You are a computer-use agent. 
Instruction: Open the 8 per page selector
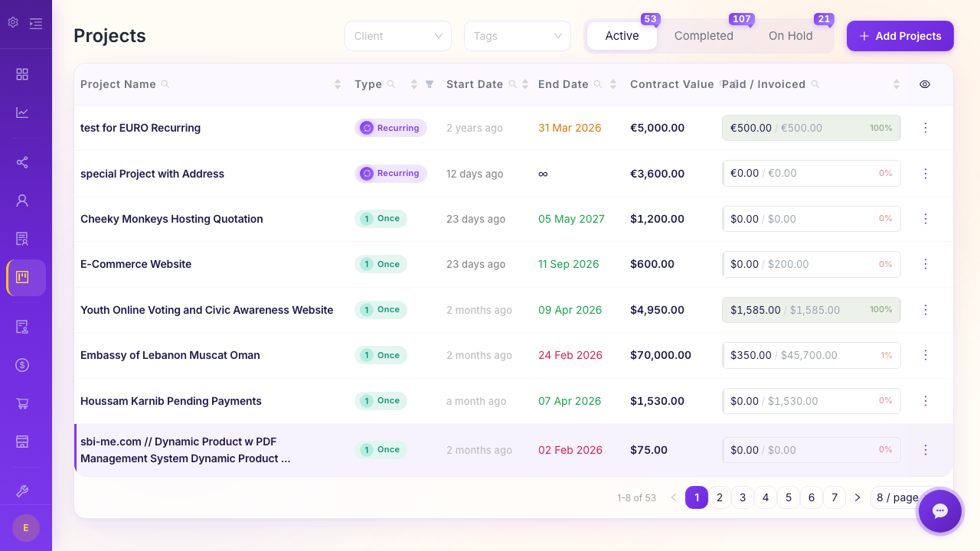896,497
